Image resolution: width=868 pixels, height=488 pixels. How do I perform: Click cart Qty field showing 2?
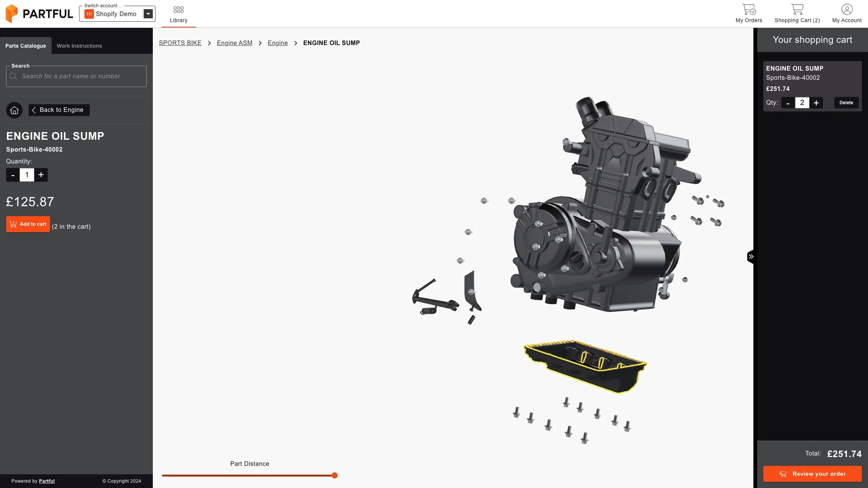(x=802, y=103)
